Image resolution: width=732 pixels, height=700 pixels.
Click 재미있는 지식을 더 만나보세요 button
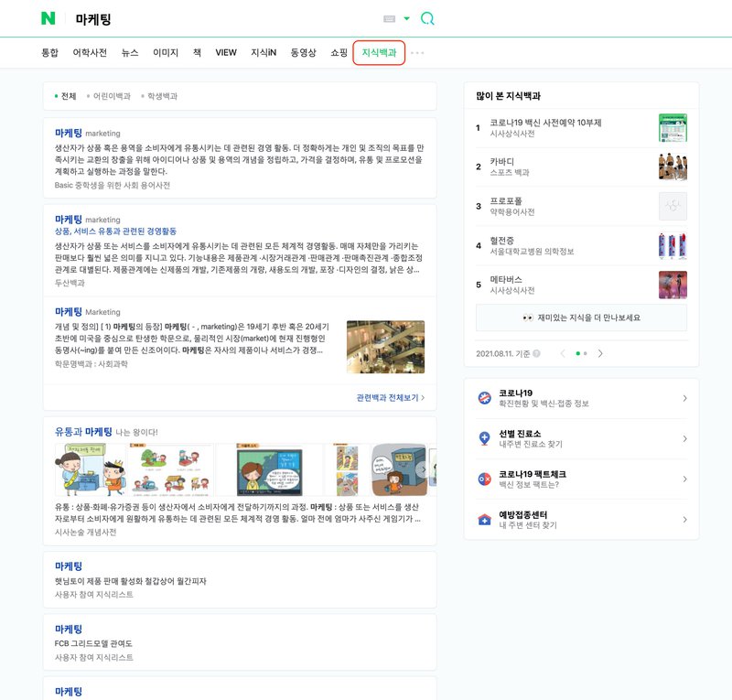coord(581,318)
